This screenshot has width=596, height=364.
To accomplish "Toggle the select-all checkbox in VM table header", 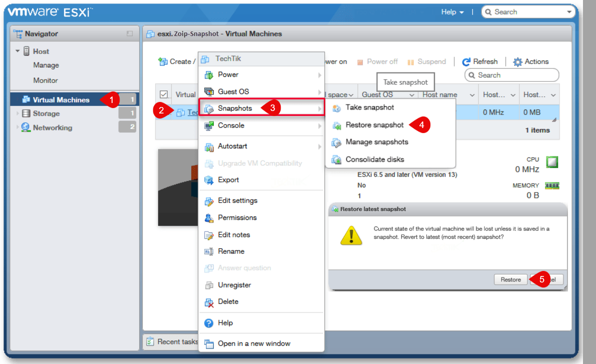I will (164, 94).
